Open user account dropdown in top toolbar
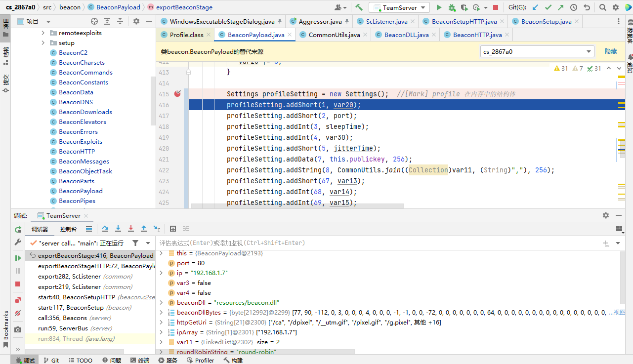The width and height of the screenshot is (633, 364). click(x=340, y=7)
